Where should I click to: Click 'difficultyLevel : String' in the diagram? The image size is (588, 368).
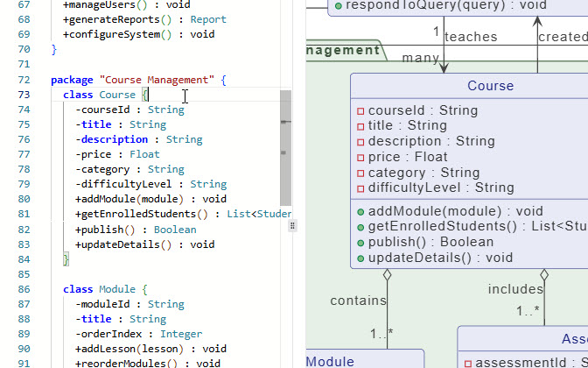(441, 188)
